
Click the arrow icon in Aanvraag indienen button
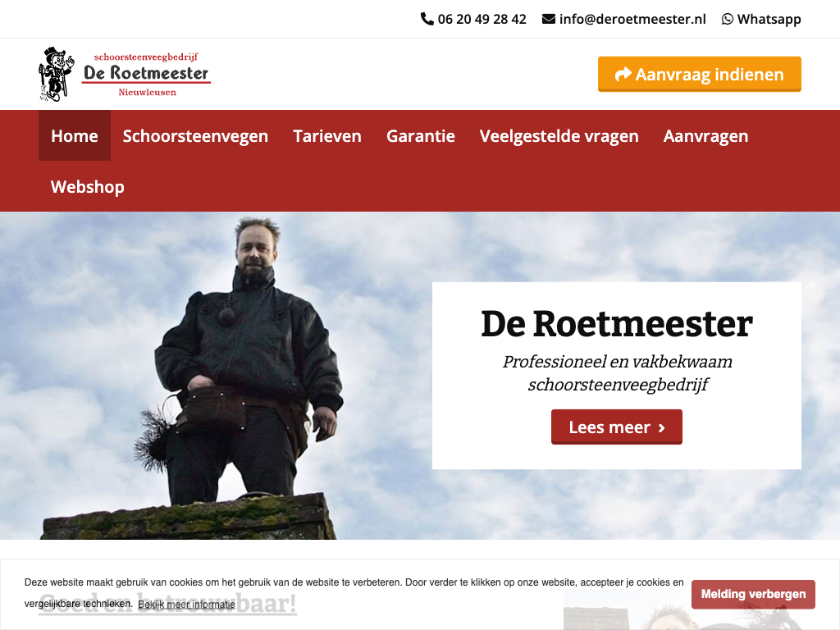pyautogui.click(x=623, y=74)
